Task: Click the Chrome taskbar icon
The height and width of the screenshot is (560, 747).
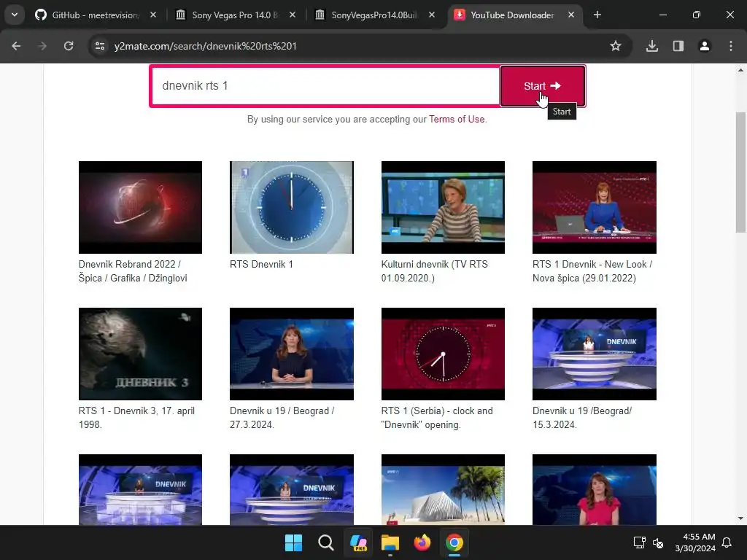Action: click(x=454, y=542)
